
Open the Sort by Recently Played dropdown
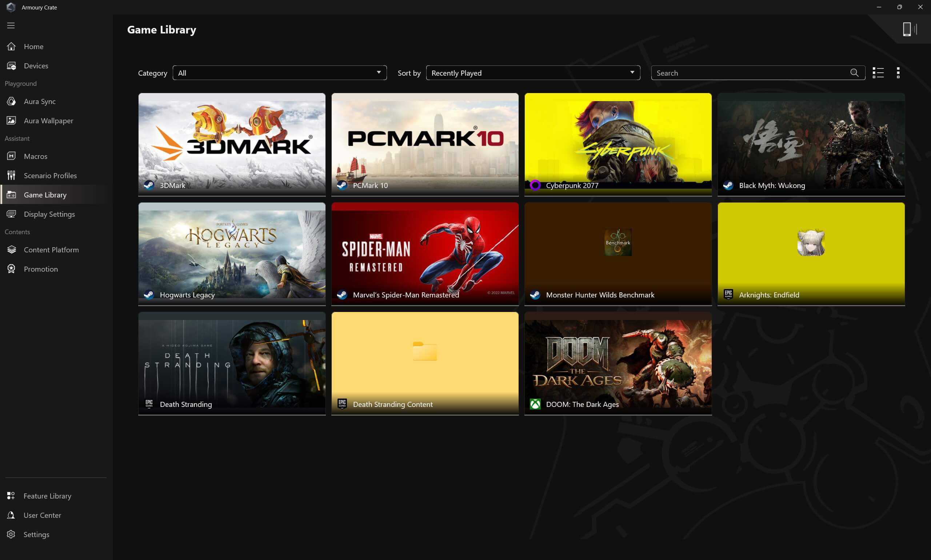532,72
